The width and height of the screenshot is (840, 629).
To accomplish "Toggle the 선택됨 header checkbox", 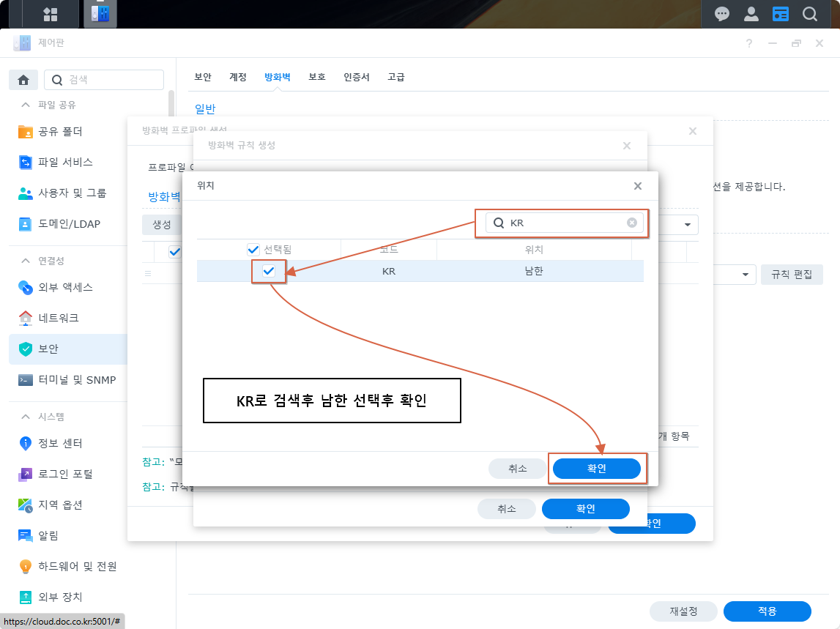I will [253, 250].
